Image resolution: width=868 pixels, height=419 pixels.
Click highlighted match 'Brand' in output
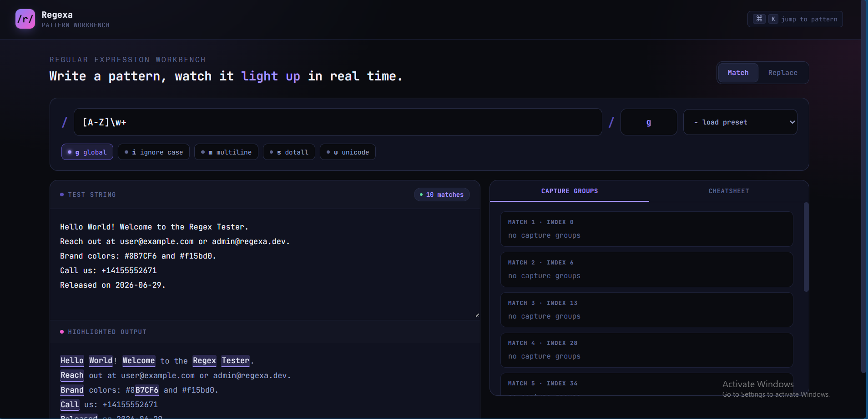point(72,390)
